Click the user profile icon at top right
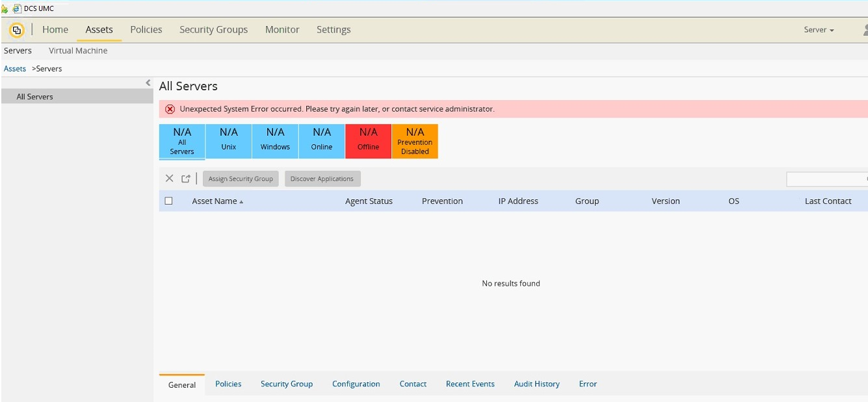The height and width of the screenshot is (402, 868). 864,30
